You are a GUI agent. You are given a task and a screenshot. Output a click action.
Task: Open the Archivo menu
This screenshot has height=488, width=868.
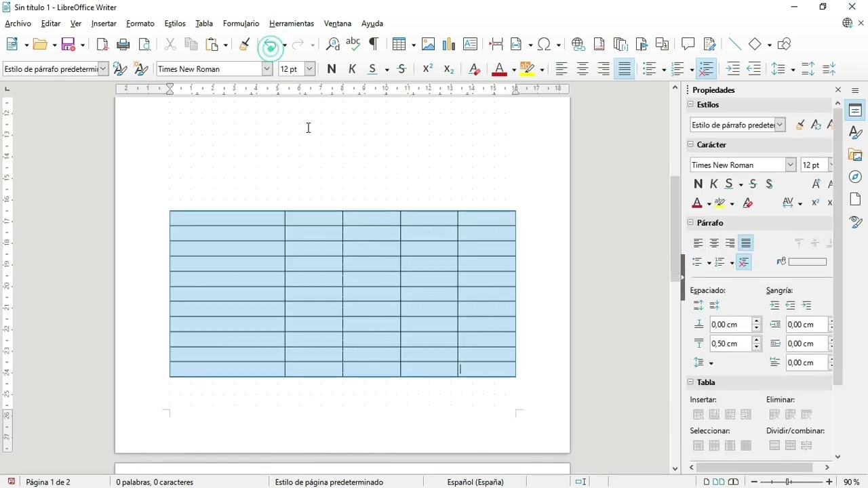(18, 24)
